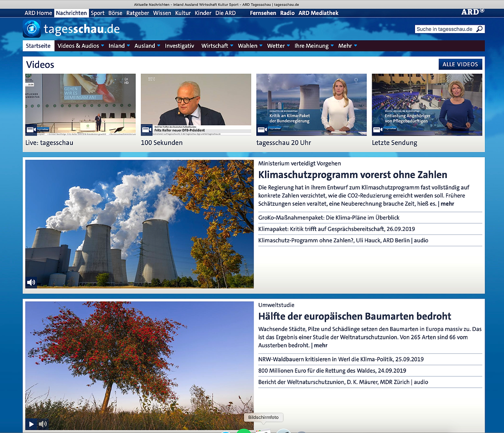The width and height of the screenshot is (504, 433).
Task: Open the Letzte Sendung video thumbnail
Action: (x=427, y=105)
